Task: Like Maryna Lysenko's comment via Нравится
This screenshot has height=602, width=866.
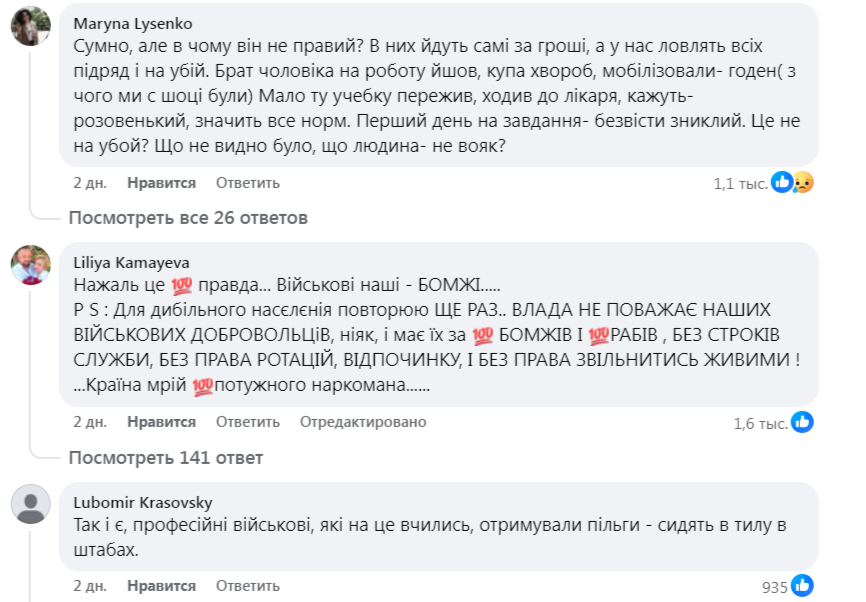Action: 161,183
